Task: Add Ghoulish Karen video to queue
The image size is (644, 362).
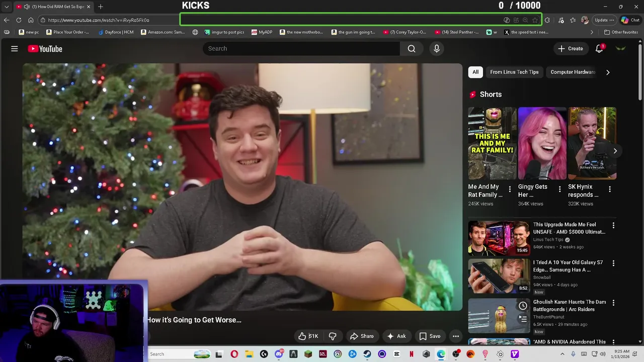Action: point(523,318)
